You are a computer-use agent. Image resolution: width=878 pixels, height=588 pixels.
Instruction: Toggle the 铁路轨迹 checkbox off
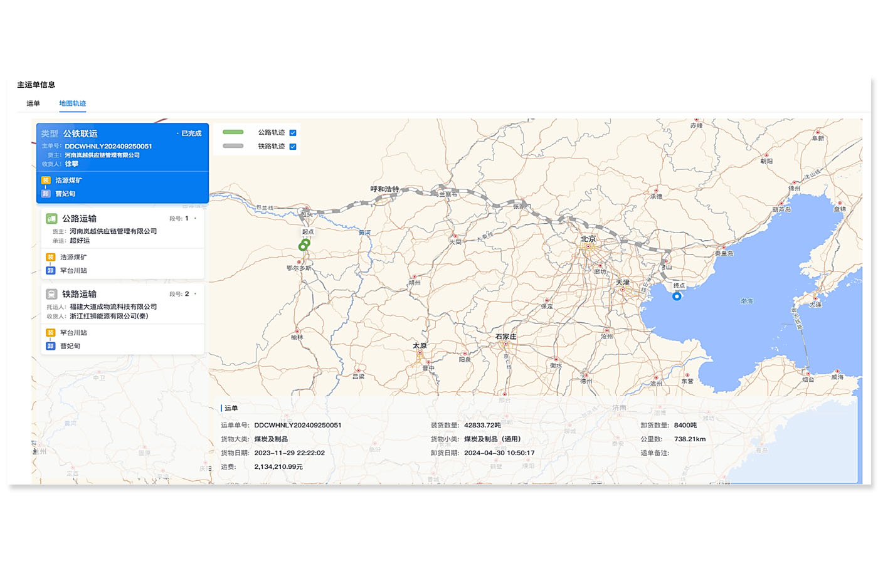293,147
